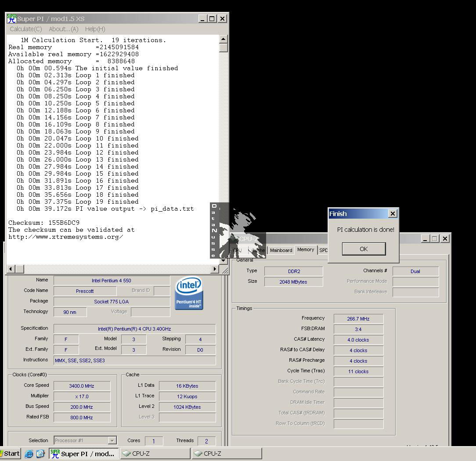Activate Super PI taskbar button
This screenshot has height=461, width=476.
pos(83,454)
